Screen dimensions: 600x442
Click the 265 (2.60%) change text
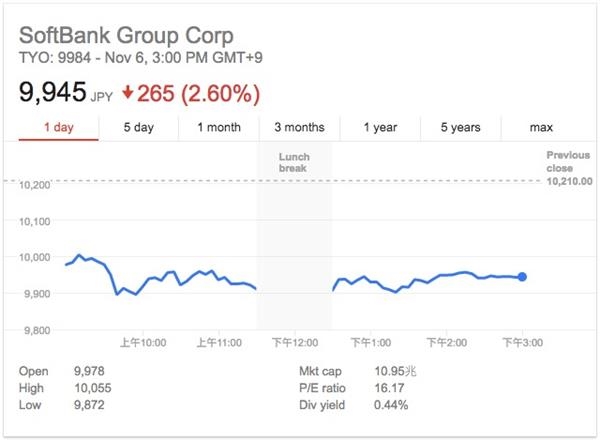[x=199, y=94]
